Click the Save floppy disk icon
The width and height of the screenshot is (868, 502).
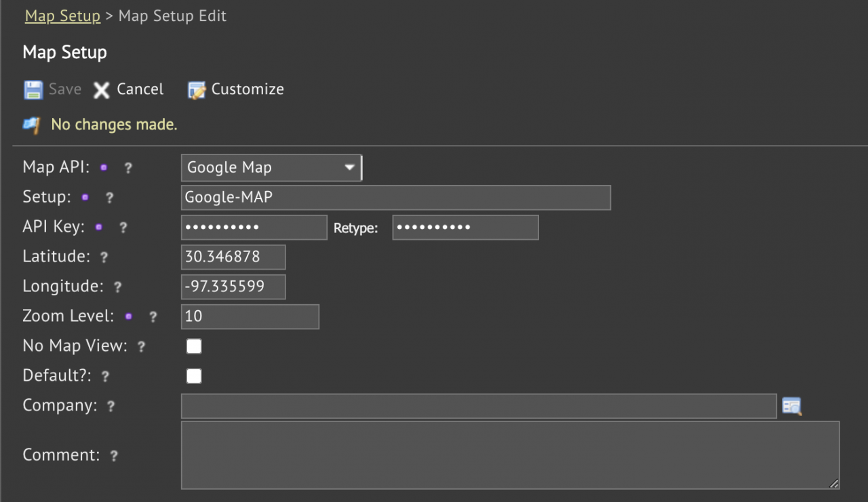33,89
